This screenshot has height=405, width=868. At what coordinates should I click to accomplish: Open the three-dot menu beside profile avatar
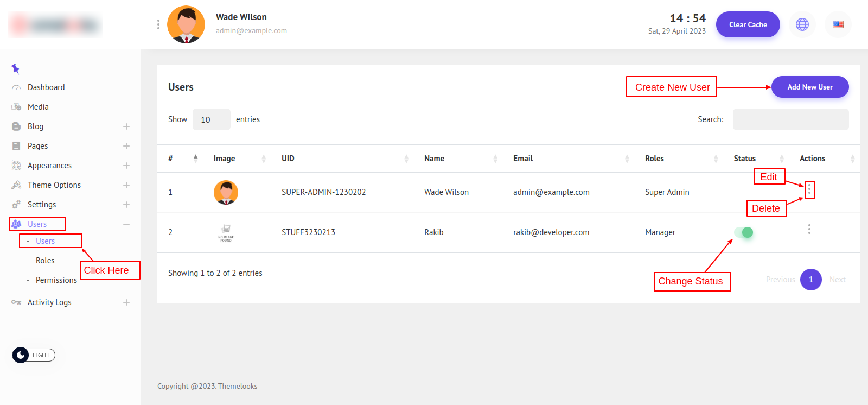[x=158, y=24]
